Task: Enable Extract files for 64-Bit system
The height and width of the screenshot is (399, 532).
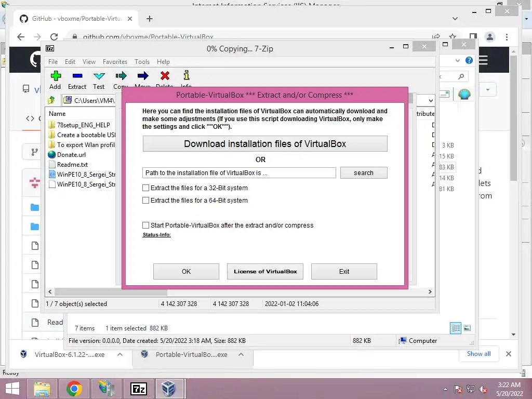Action: pos(145,201)
